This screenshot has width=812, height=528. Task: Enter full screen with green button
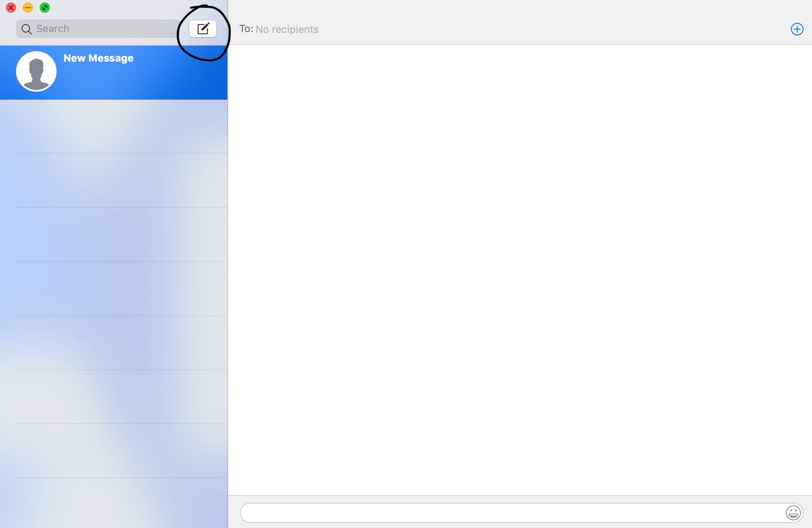45,8
